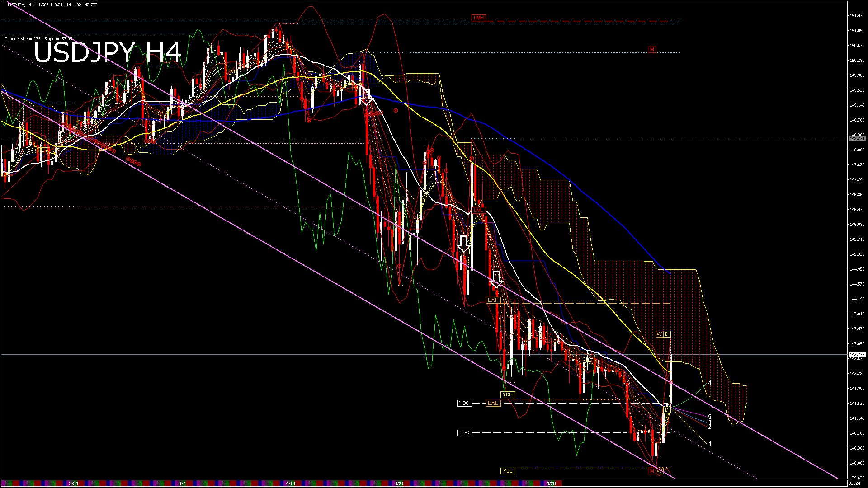The height and width of the screenshot is (488, 868).
Task: Click the current price tag 142.773
Action: pyautogui.click(x=857, y=355)
